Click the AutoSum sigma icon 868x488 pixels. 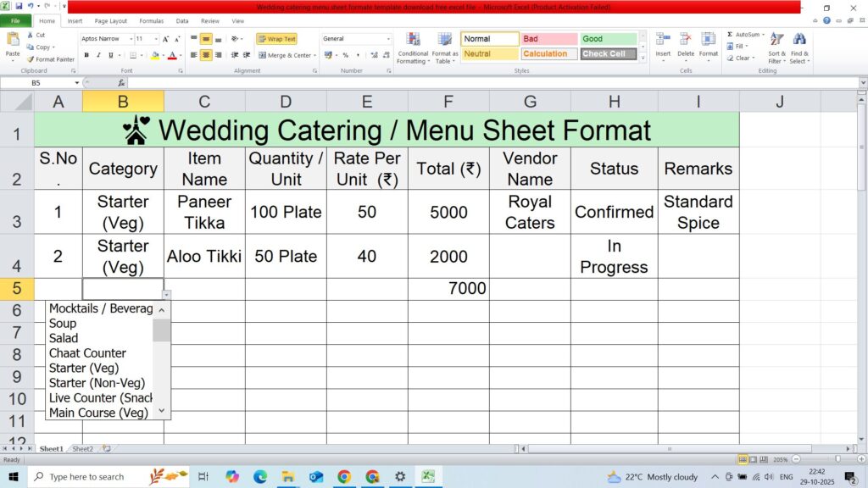(730, 35)
